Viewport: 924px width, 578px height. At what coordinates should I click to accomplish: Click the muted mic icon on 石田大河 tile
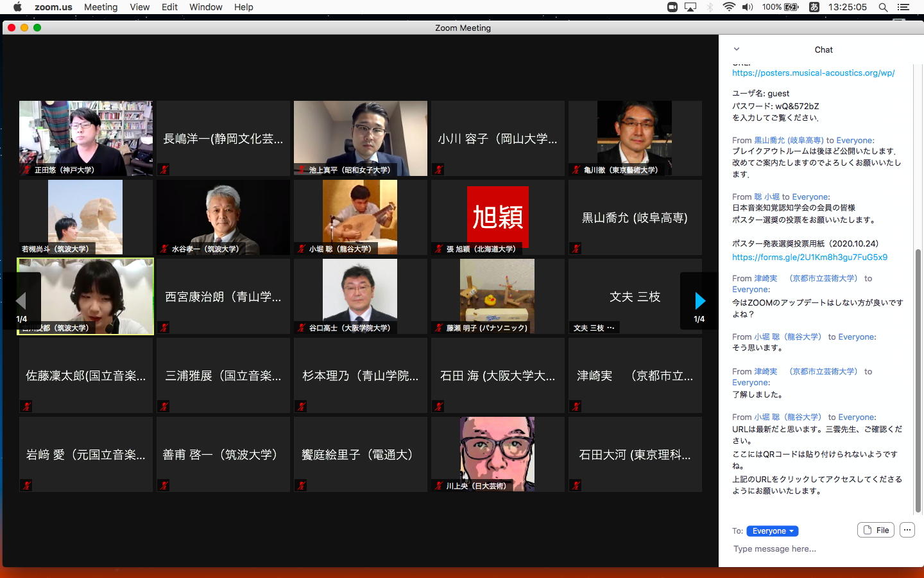tap(576, 486)
